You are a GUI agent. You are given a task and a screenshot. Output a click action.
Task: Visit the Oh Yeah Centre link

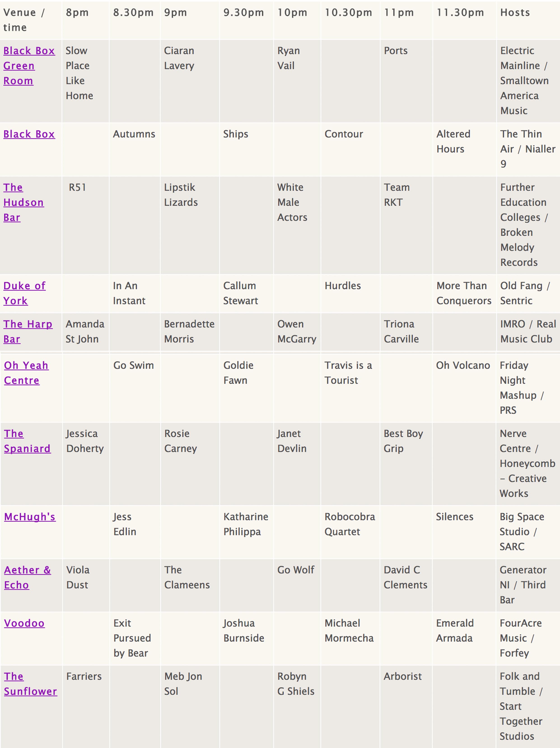coord(26,373)
